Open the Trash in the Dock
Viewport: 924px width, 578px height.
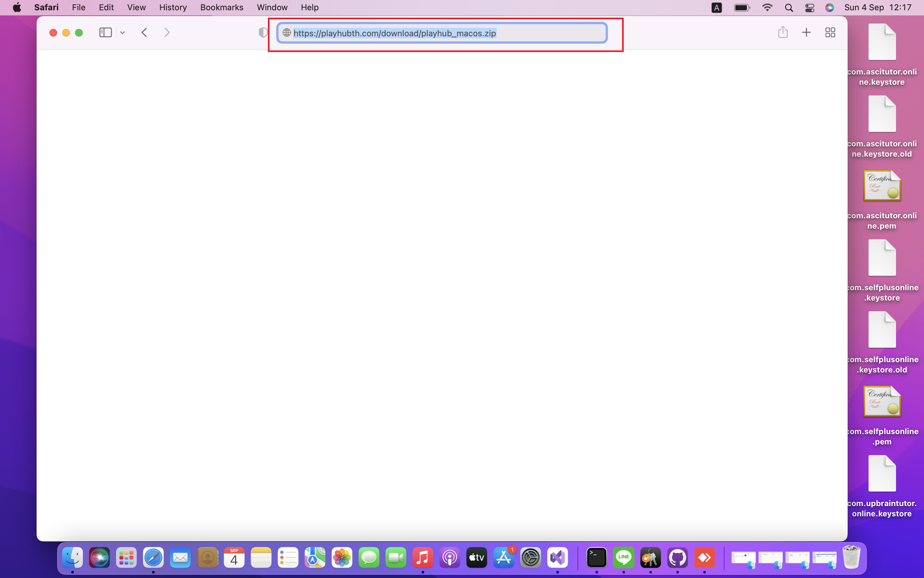point(851,557)
